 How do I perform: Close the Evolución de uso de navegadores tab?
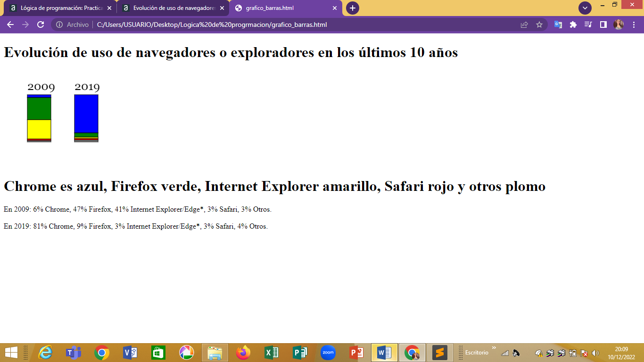pyautogui.click(x=222, y=8)
